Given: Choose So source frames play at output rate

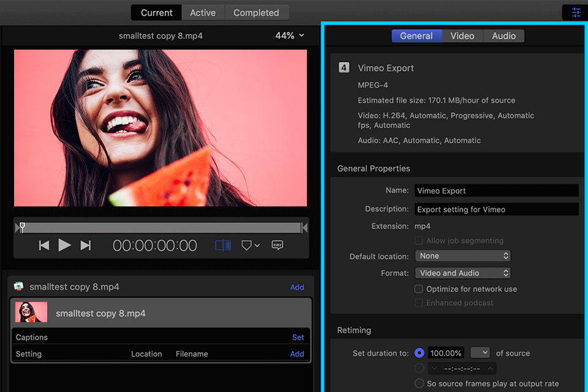Looking at the screenshot, I should (x=419, y=383).
